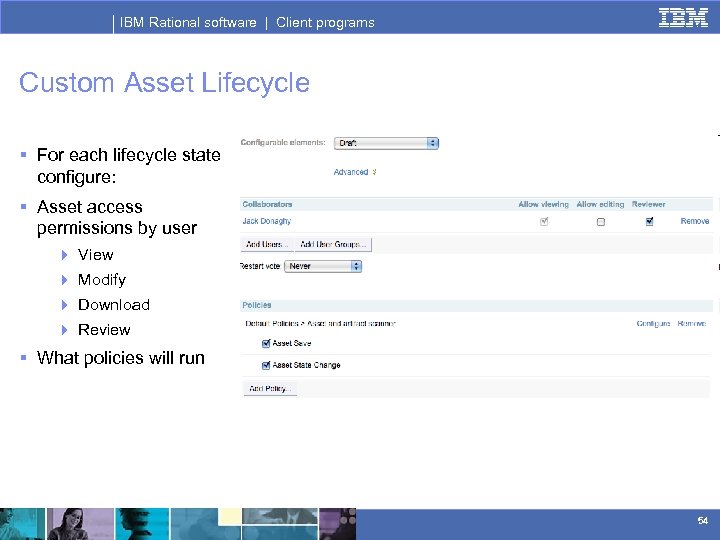Click the Custom Asset Lifecycle title
The height and width of the screenshot is (540, 720).
[164, 83]
